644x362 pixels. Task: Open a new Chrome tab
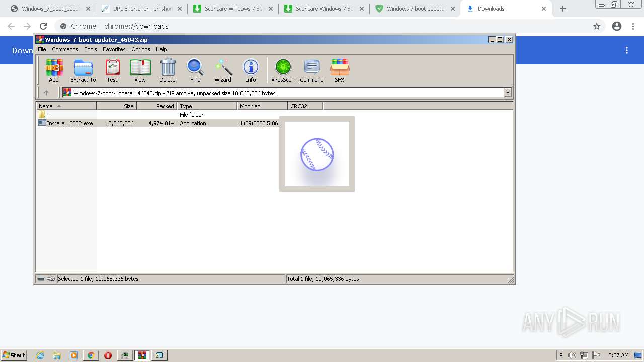[563, 9]
